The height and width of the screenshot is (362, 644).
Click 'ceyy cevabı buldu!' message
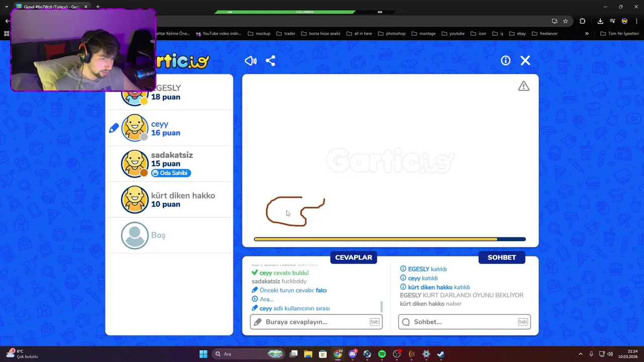coord(280,273)
